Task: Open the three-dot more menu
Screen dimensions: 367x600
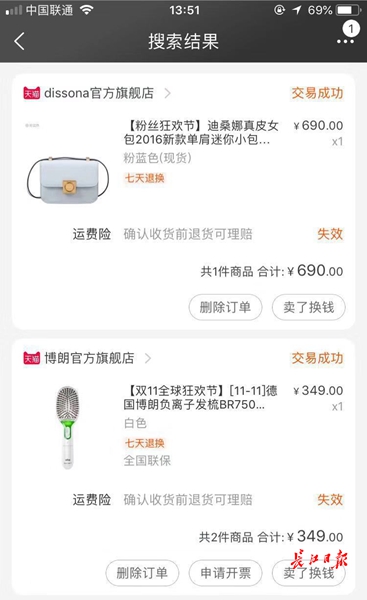Action: pos(345,42)
